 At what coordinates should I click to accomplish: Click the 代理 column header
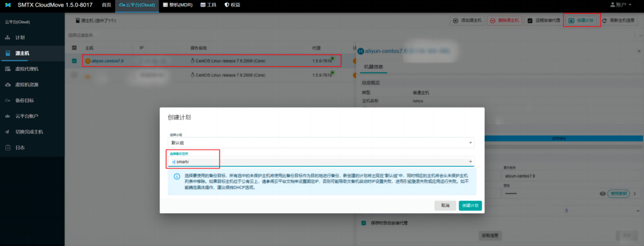point(316,48)
